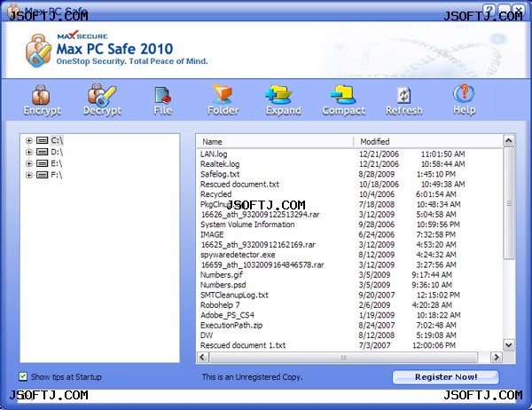
Task: Select the LAN.log file
Action: (x=214, y=154)
